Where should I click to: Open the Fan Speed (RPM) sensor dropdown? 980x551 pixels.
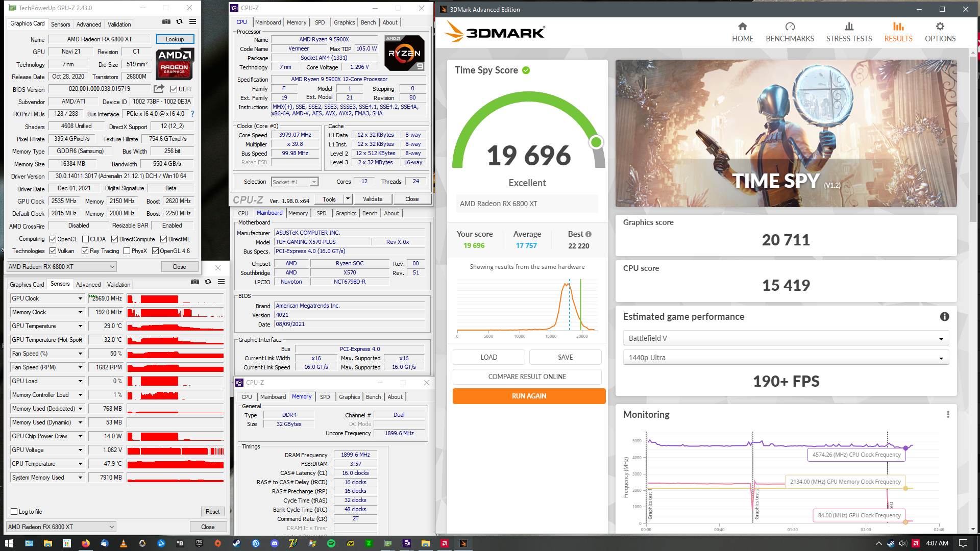(80, 367)
